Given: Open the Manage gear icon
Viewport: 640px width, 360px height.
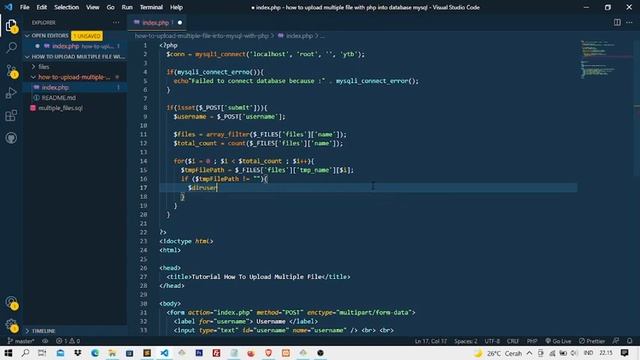Looking at the screenshot, I should coord(11,325).
